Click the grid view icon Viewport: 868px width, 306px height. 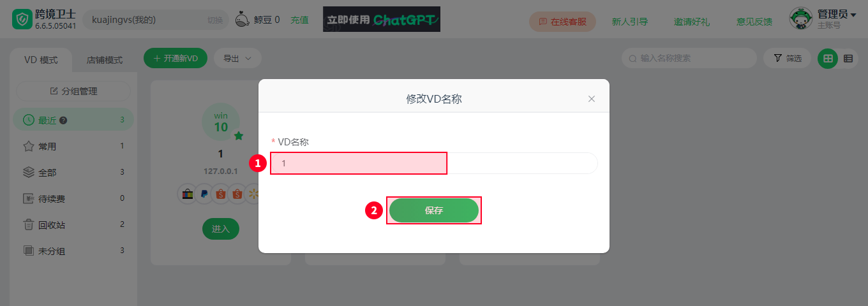pos(828,58)
